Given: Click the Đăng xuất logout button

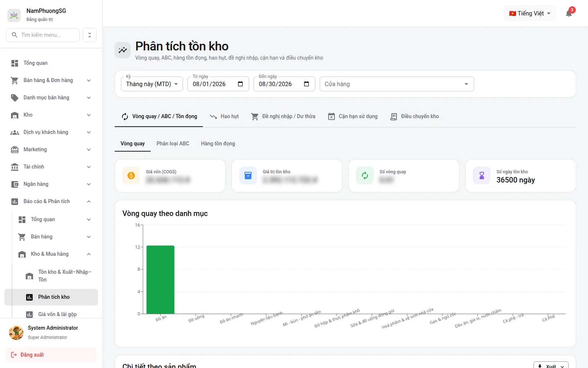Looking at the screenshot, I should coord(51,355).
